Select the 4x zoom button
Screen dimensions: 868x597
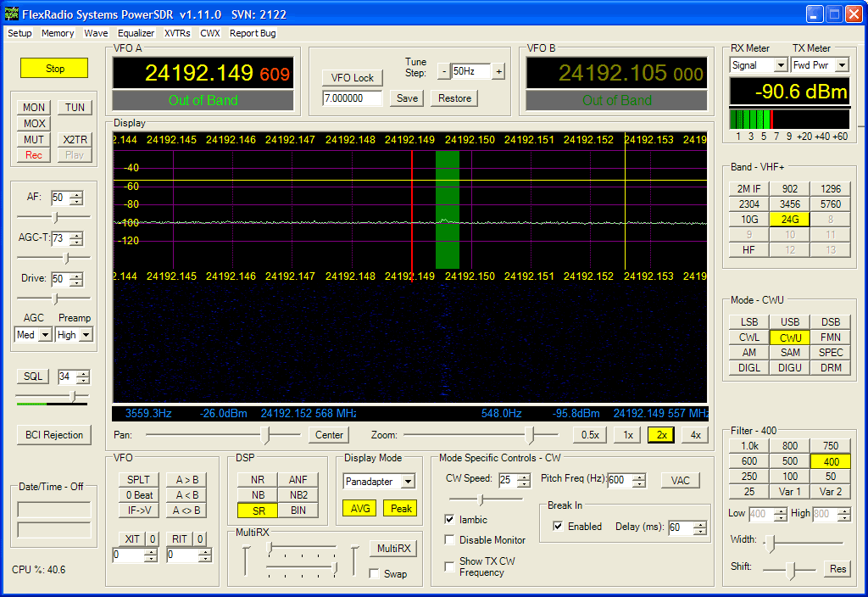695,435
